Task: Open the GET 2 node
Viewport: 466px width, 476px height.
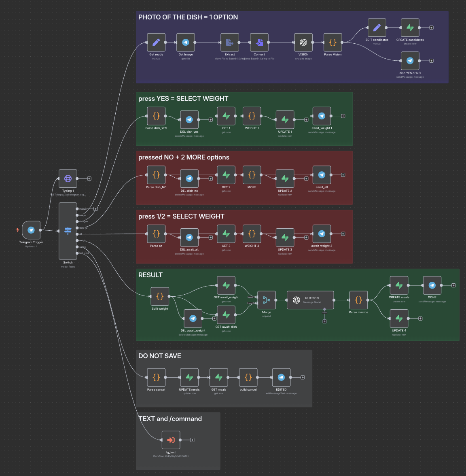Action: pos(226,175)
